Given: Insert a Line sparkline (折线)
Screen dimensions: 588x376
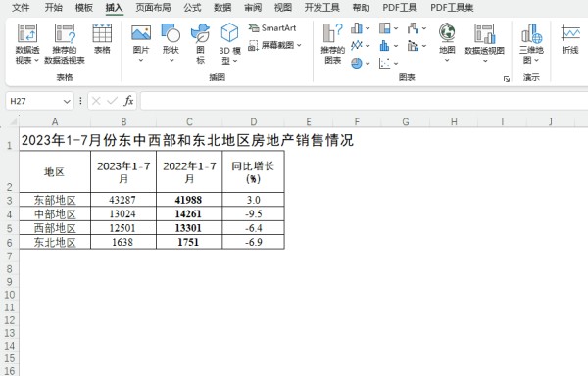Looking at the screenshot, I should [570, 38].
